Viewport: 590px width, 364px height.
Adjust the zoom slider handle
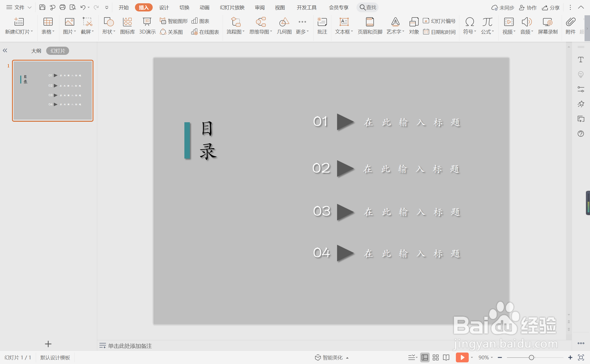pos(531,357)
